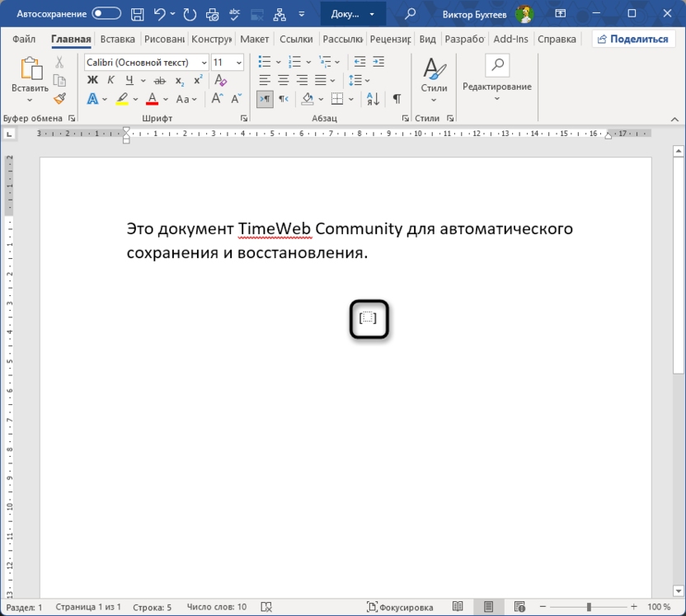Toggle underline Ч formatting
Image resolution: width=686 pixels, height=616 pixels.
coord(129,80)
